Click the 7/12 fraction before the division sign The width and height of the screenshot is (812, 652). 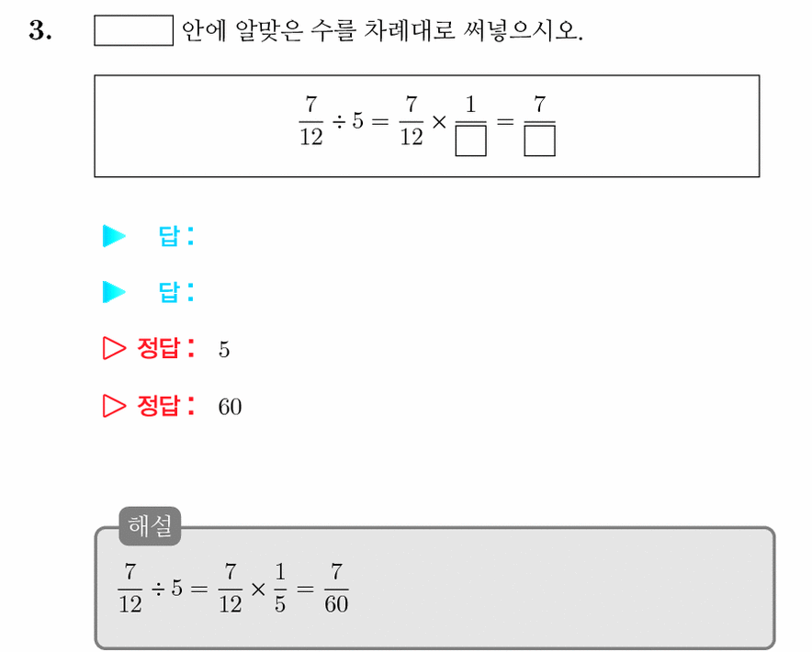click(311, 121)
